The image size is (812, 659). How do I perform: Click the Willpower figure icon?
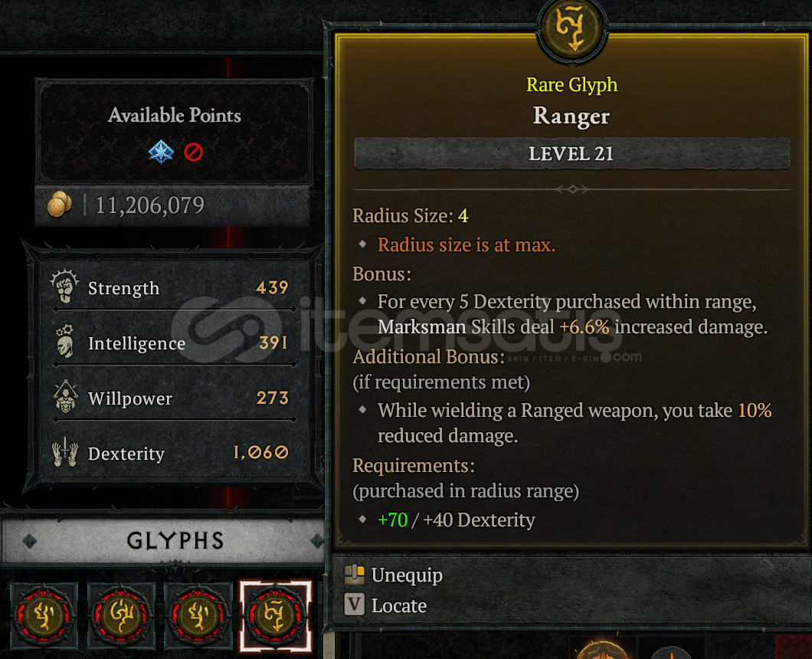(x=66, y=396)
